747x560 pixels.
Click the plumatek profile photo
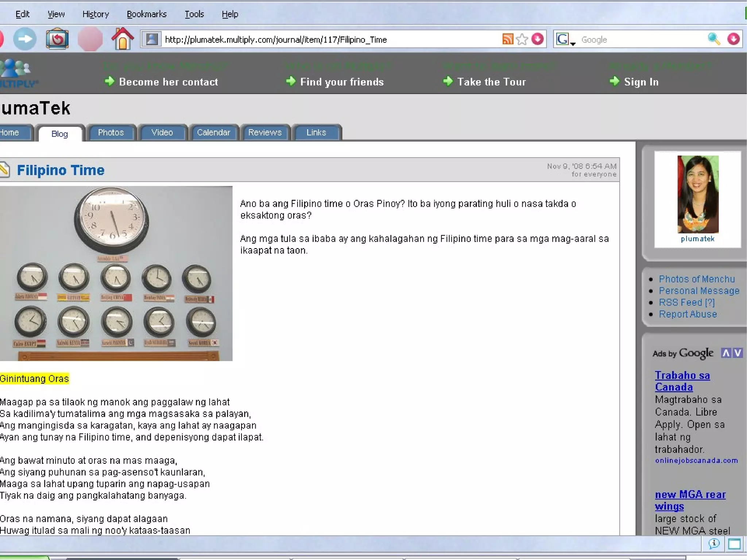point(697,194)
